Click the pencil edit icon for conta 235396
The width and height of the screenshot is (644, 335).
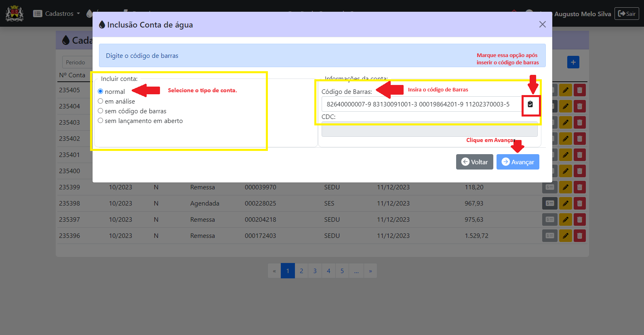tap(565, 236)
